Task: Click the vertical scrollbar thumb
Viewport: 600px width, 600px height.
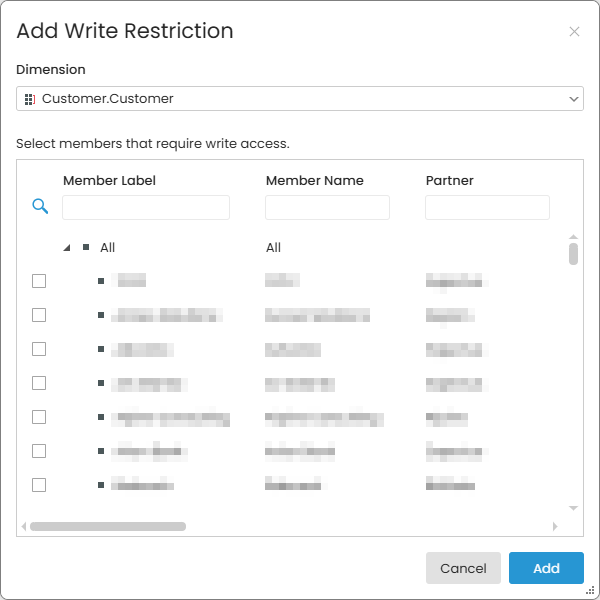Action: click(573, 254)
